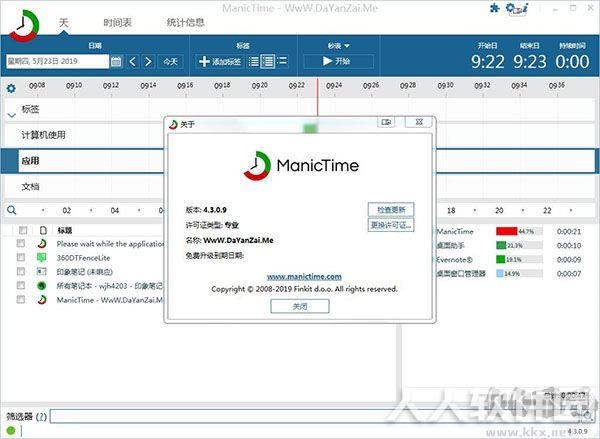Check the 印象笔记 (未响应) row checkbox
600x439 pixels.
(21, 271)
